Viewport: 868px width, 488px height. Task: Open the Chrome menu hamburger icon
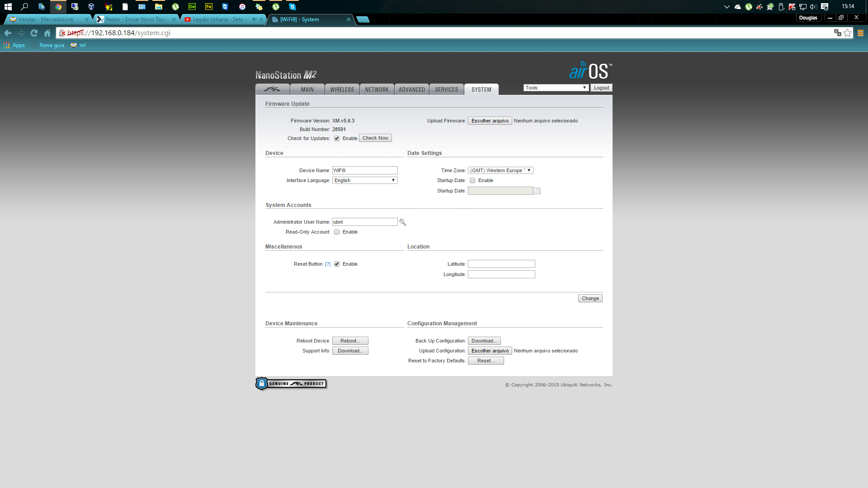click(x=860, y=33)
